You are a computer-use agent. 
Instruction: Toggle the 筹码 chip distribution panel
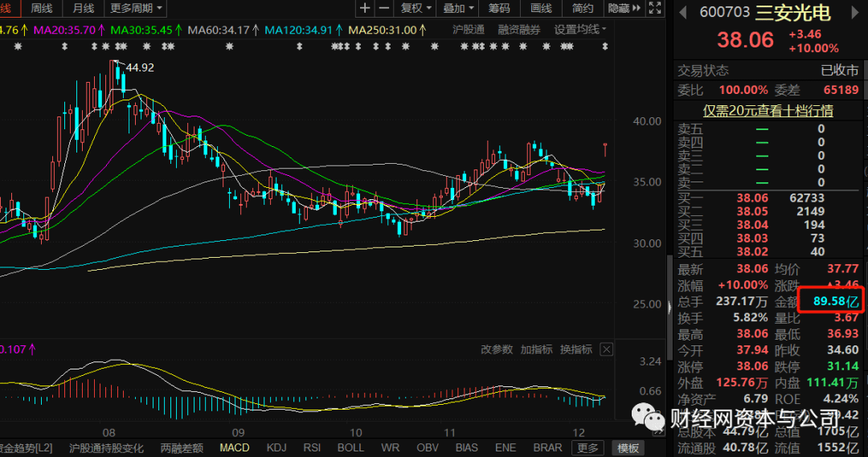[499, 8]
